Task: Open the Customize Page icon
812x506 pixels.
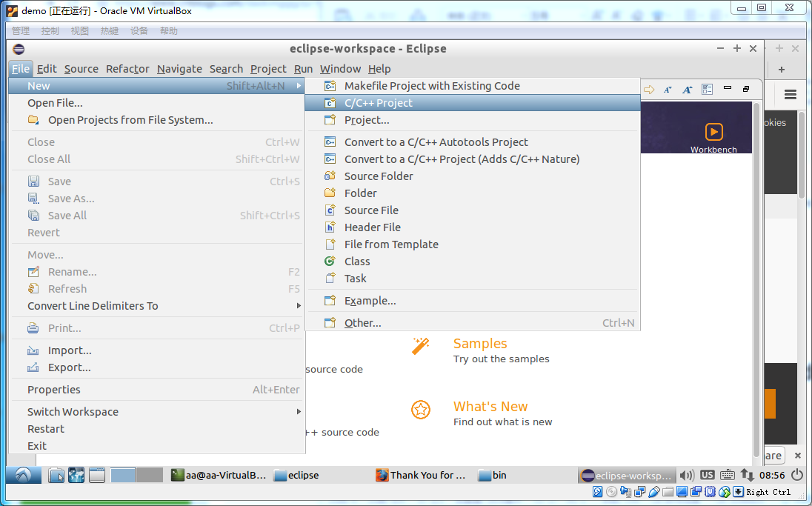Action: coord(707,88)
